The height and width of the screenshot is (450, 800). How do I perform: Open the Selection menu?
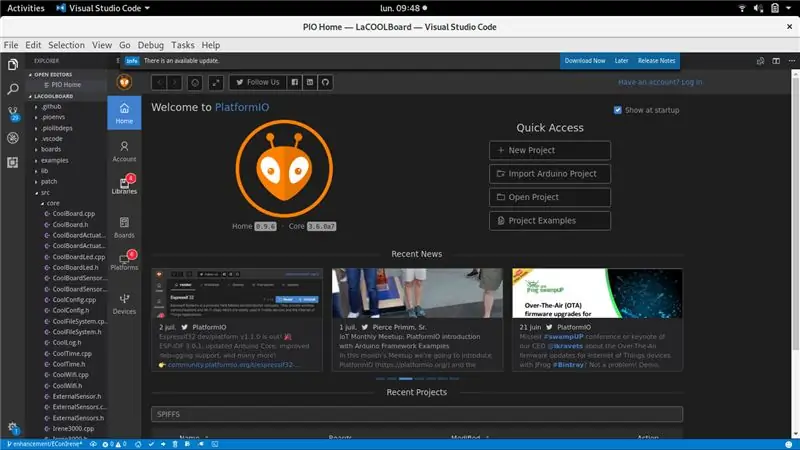[x=66, y=45]
